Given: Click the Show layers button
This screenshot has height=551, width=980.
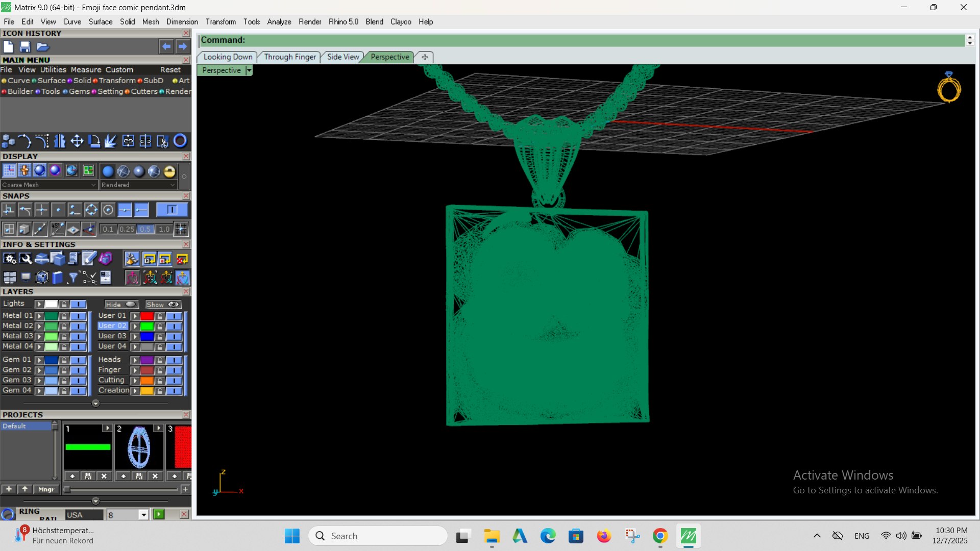Looking at the screenshot, I should tap(163, 305).
